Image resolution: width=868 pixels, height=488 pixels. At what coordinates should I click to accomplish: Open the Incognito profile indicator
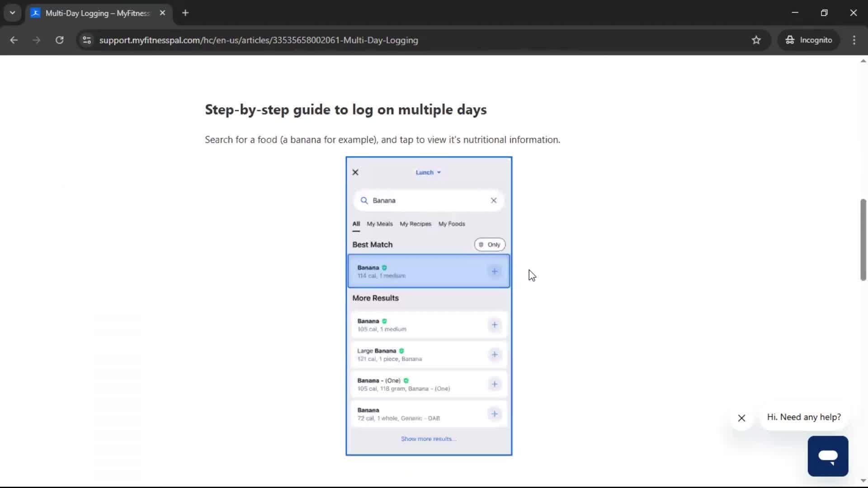click(809, 40)
